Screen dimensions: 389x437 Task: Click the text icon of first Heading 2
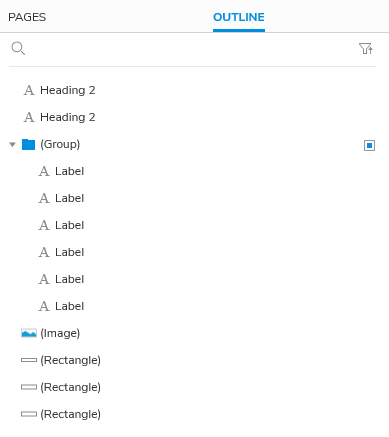(29, 90)
